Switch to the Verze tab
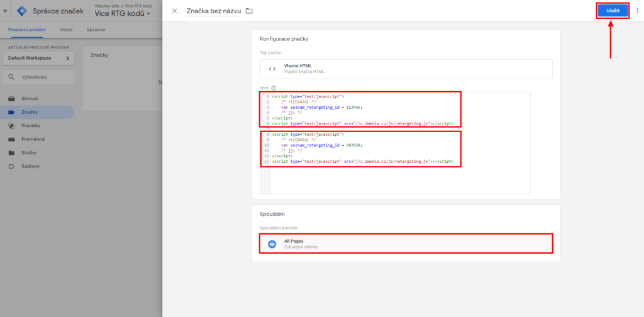This screenshot has width=644, height=317. click(x=66, y=30)
